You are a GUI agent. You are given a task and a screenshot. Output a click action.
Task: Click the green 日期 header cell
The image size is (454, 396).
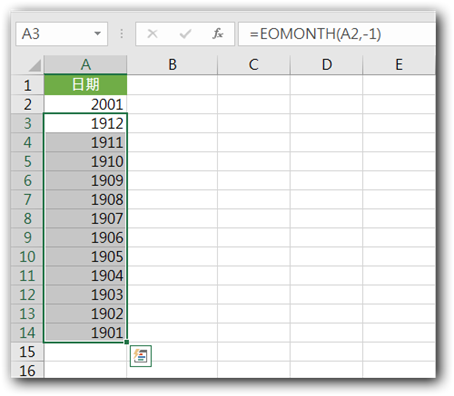pos(85,85)
